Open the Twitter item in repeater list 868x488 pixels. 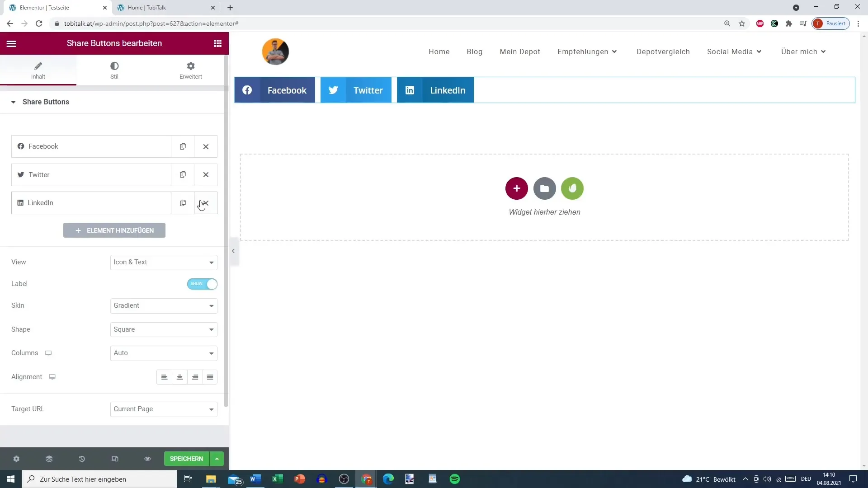pos(91,175)
